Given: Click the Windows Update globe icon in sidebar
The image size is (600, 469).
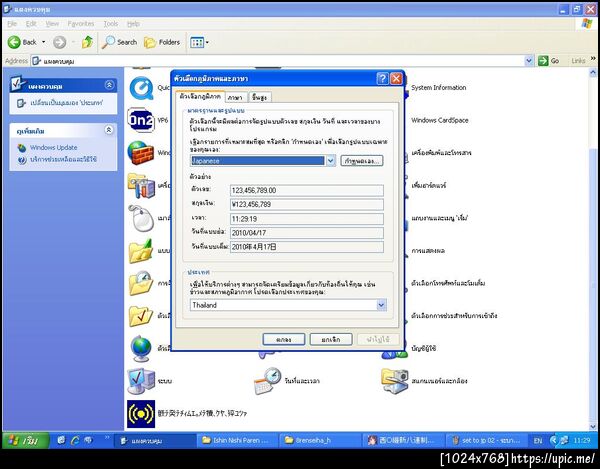Looking at the screenshot, I should (x=22, y=148).
